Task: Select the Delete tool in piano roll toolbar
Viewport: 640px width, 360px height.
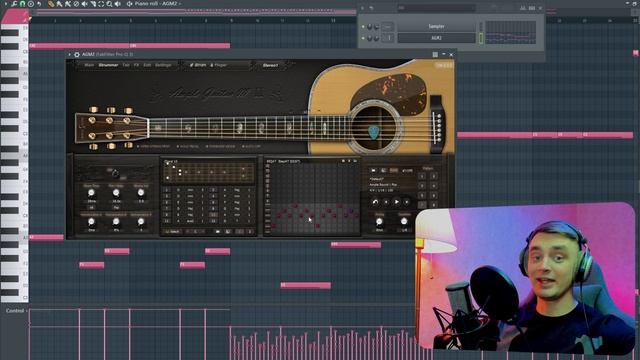Action: tap(76, 4)
